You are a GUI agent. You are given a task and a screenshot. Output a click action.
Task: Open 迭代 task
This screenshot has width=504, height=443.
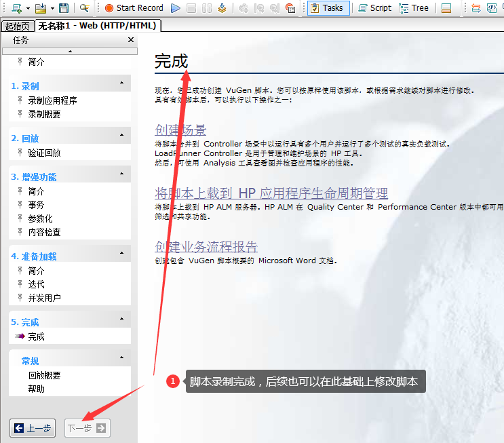tap(36, 284)
